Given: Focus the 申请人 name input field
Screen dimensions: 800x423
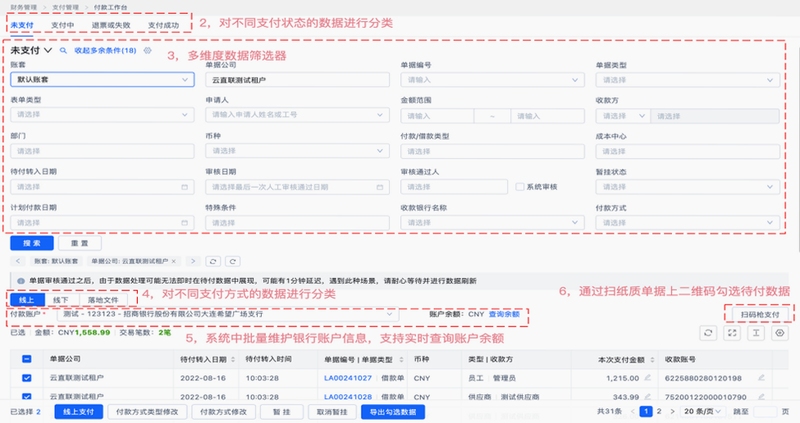Looking at the screenshot, I should coord(297,115).
